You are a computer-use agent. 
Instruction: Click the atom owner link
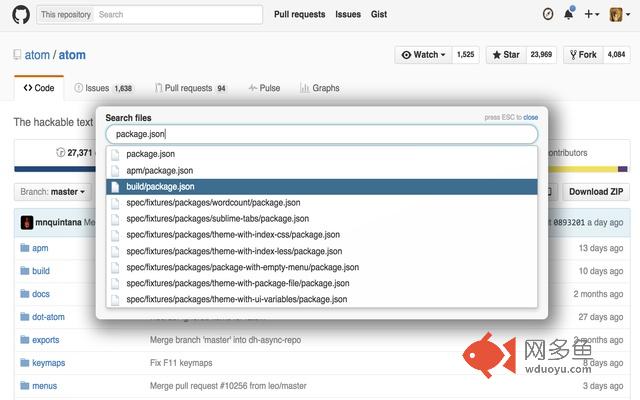click(x=37, y=55)
